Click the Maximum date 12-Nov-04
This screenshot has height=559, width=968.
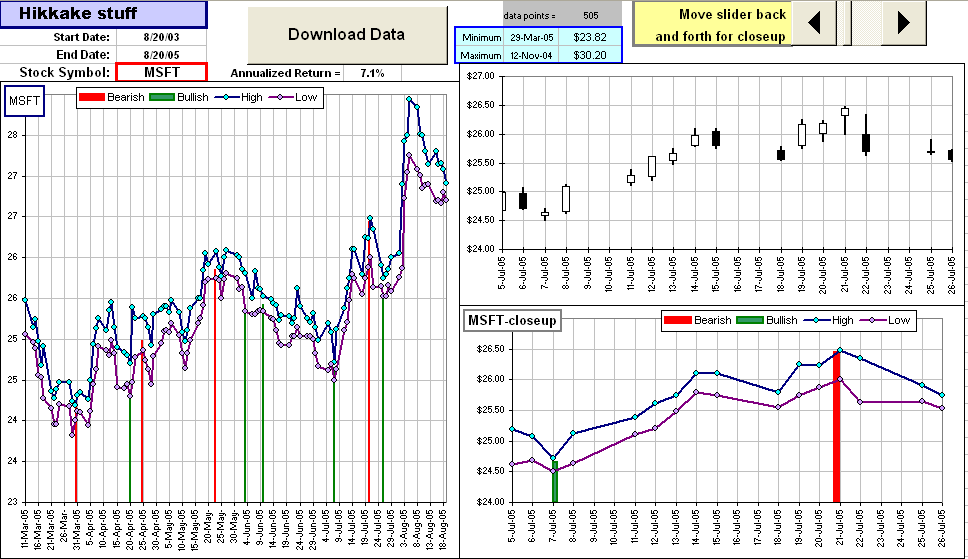532,56
